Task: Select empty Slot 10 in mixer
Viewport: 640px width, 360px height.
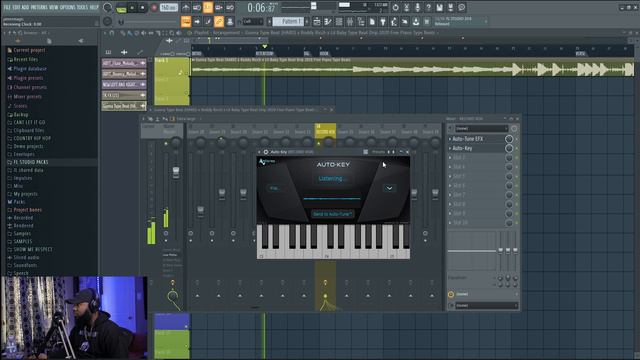Action: (476, 223)
